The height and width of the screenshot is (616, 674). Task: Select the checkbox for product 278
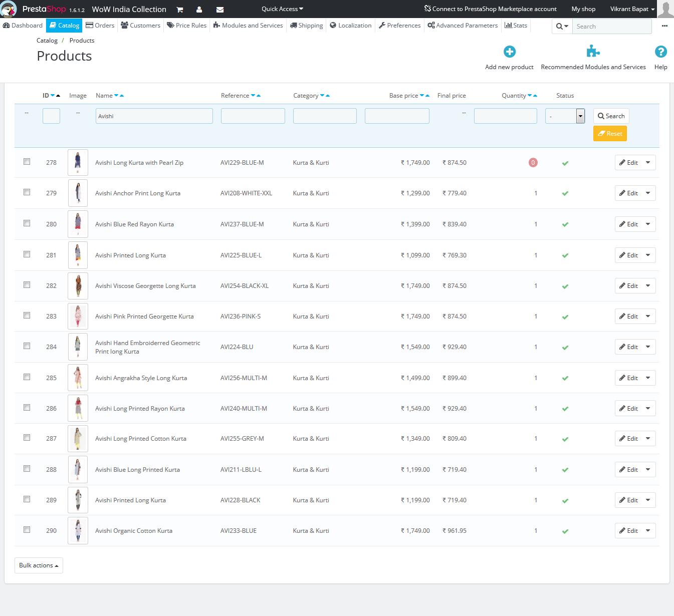[x=27, y=161]
